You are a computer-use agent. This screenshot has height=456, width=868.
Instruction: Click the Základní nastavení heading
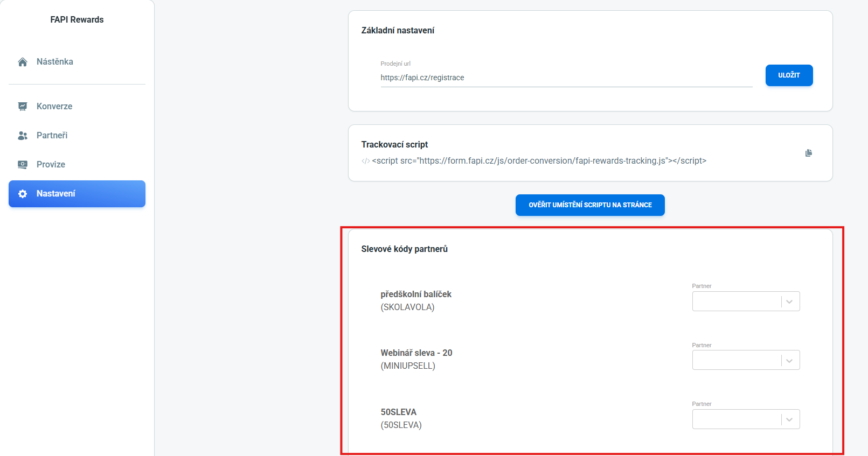point(398,31)
